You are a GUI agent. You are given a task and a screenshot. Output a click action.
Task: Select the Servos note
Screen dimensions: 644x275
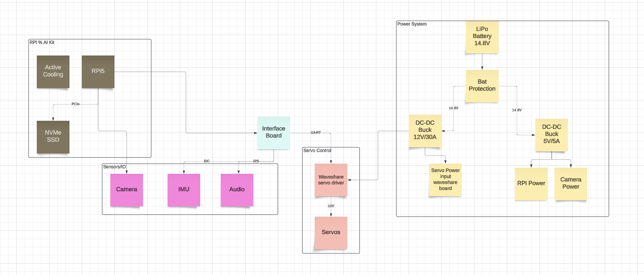point(331,233)
